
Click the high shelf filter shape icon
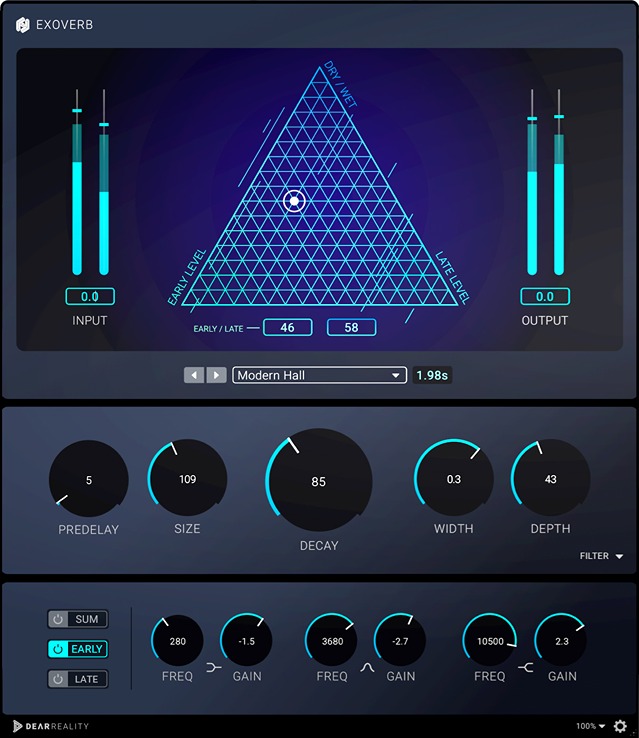coord(526,667)
